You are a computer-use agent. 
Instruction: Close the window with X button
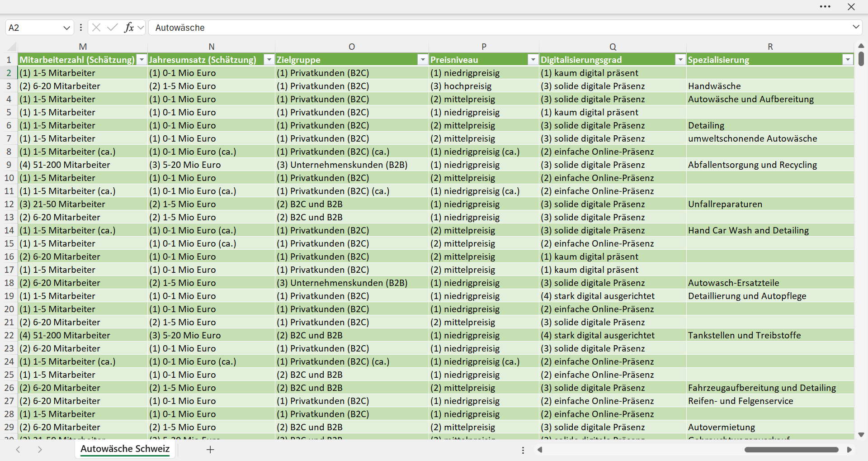point(851,7)
